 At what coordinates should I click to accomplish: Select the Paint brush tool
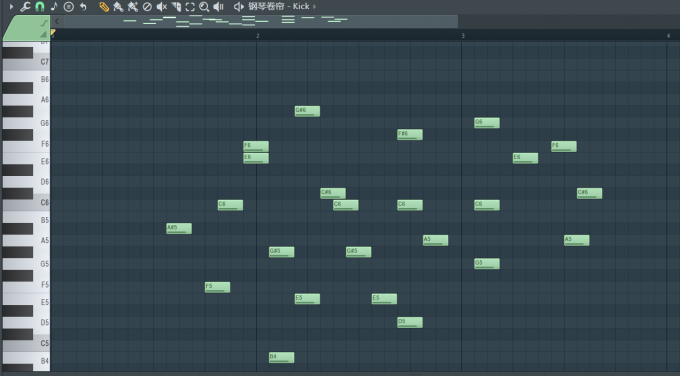(118, 7)
